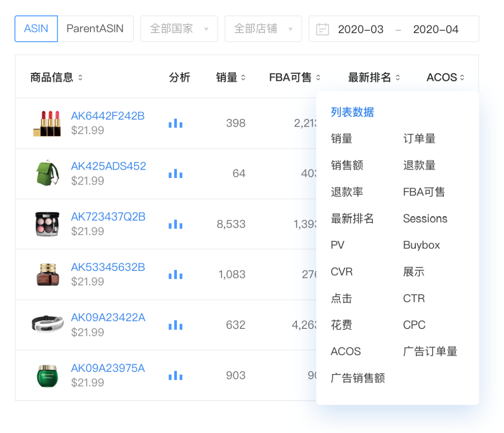
Task: Click analysis chart icon for AK723437Q2B
Action: click(175, 224)
